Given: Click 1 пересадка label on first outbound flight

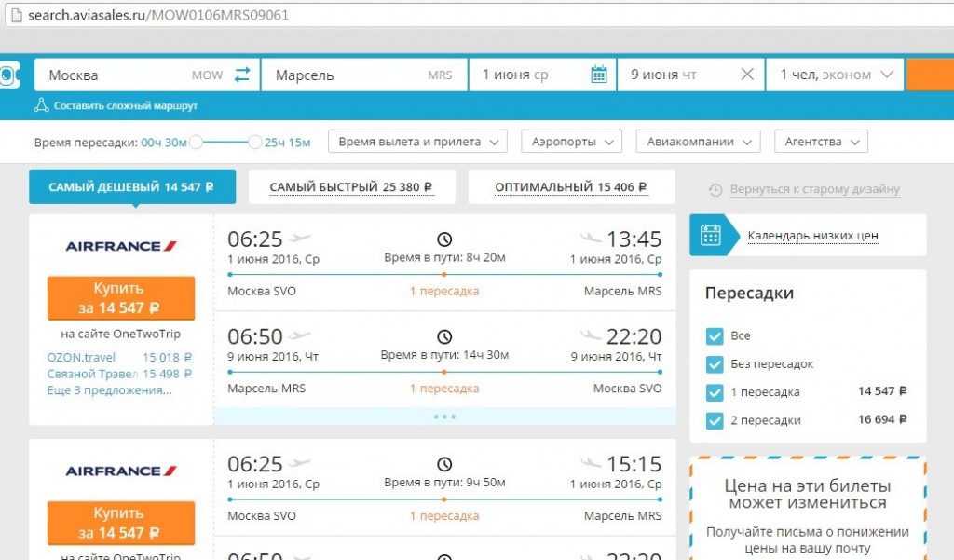Looking at the screenshot, I should 444,291.
